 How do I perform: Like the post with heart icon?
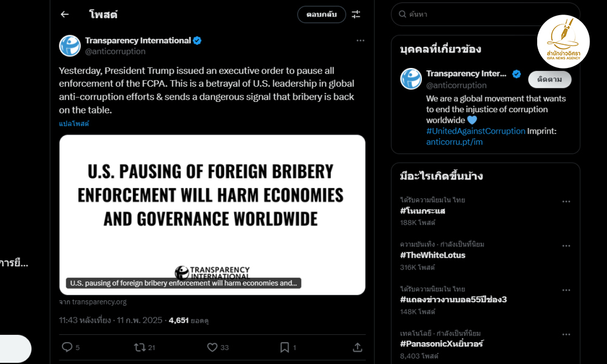212,347
